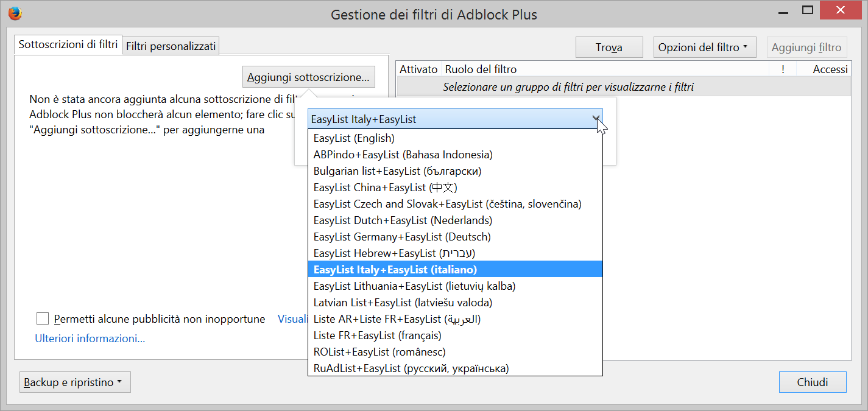The height and width of the screenshot is (411, 868).
Task: Enable Permetti alcune pubblicità non inopportune checkbox
Action: click(43, 318)
